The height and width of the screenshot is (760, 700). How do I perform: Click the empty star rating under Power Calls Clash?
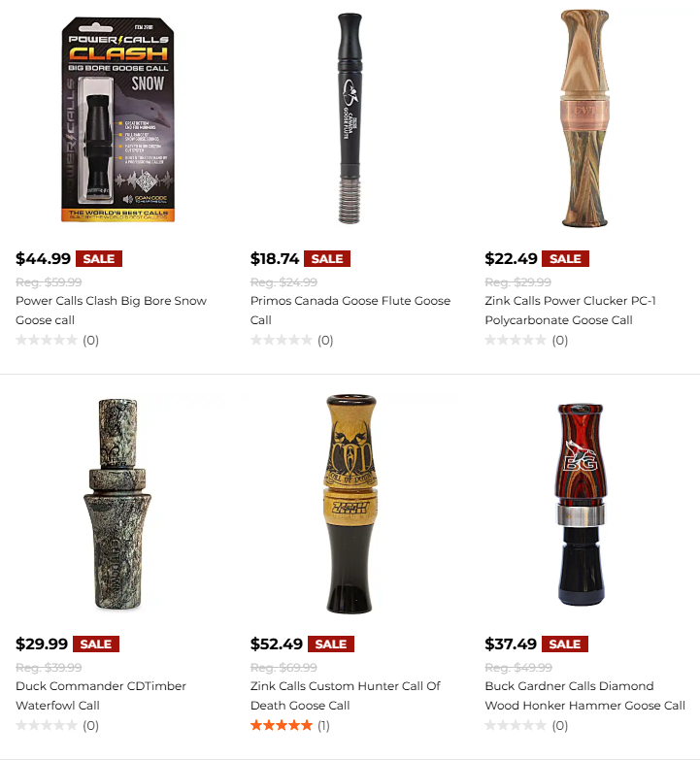[x=47, y=341]
